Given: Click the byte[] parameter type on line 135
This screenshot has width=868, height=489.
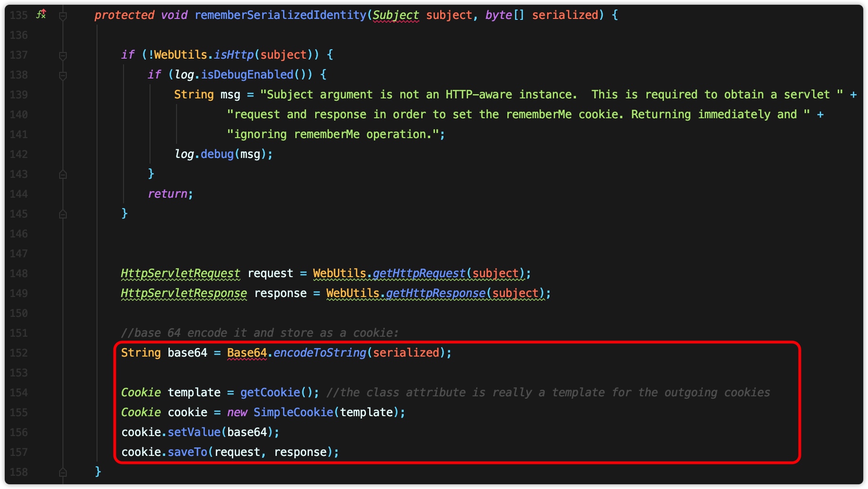Looking at the screenshot, I should coord(505,15).
